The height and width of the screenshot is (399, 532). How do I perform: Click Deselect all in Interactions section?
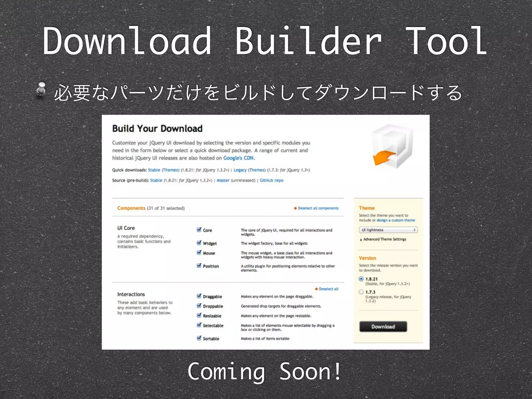click(329, 289)
